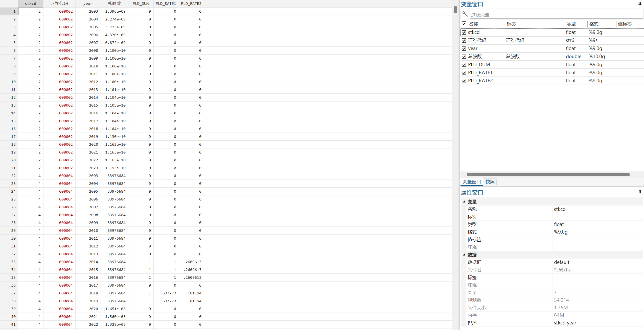644x330 pixels.
Task: Uncheck the stkcd variable checkbox
Action: (464, 32)
